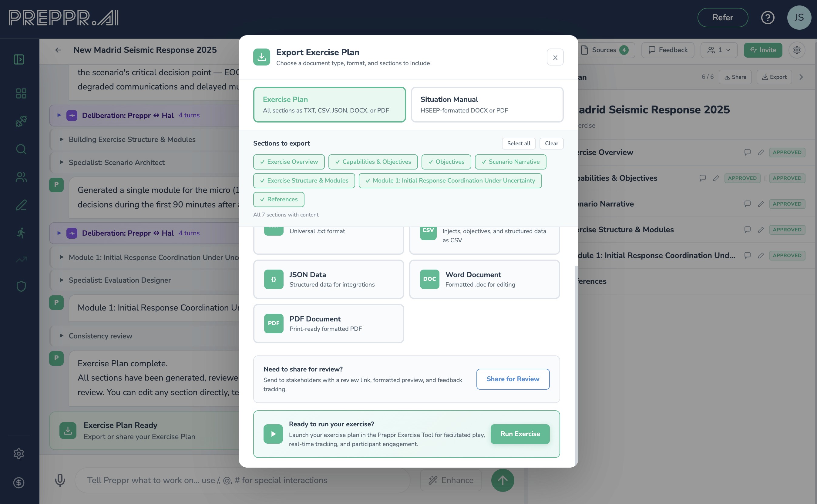Switch to the Situation Manual document type
The image size is (817, 504).
[x=487, y=104]
